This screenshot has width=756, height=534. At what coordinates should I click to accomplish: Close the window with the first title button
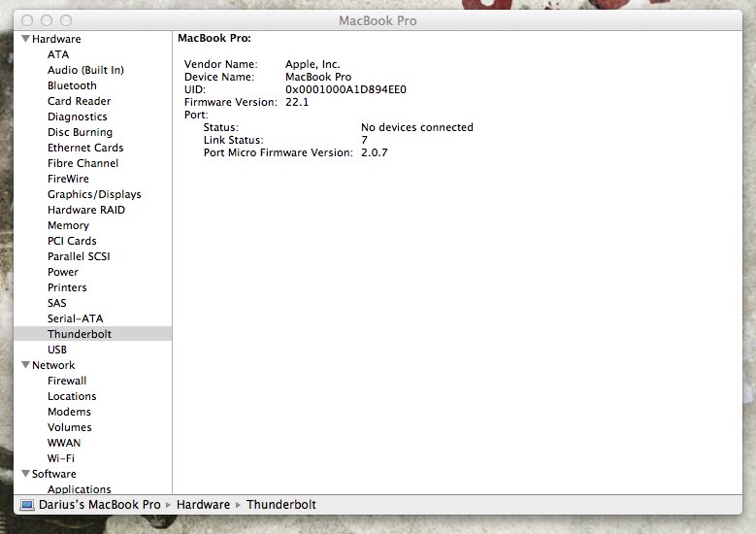coord(27,20)
